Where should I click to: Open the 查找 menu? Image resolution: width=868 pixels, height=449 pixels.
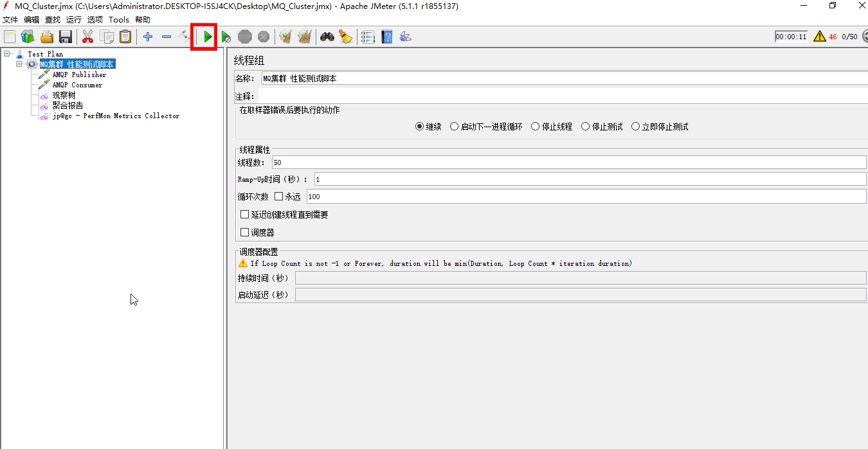53,20
